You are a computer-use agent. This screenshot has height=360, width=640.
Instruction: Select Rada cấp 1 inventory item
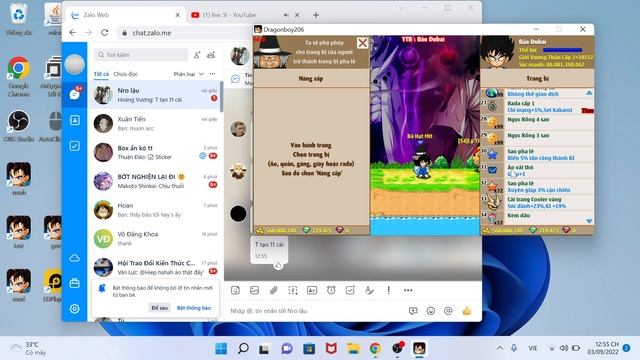pos(537,107)
